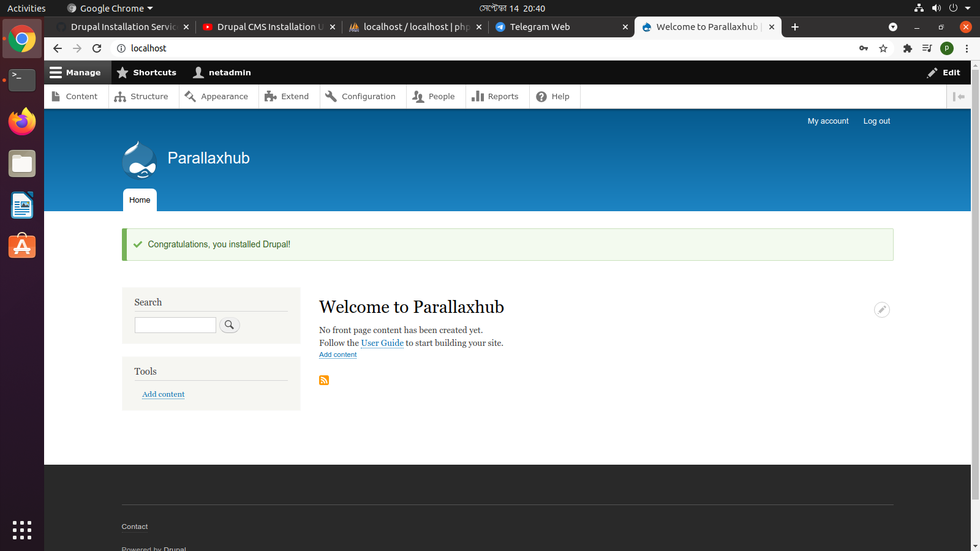Collapse the admin toolbar with the arrow toggle
Screen dimensions: 980x551
point(959,96)
